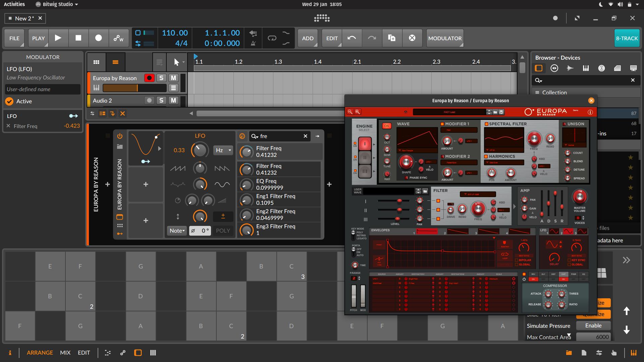Click the dashboard dots grid icon

click(x=322, y=18)
